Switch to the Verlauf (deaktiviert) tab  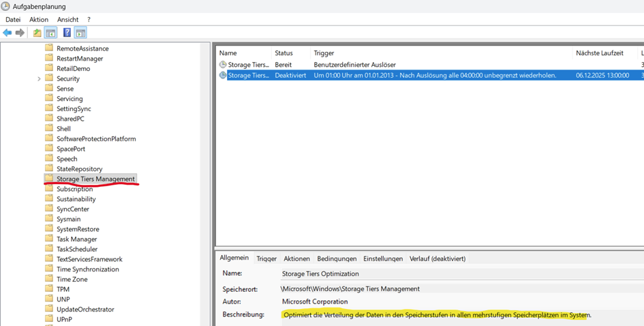click(438, 258)
